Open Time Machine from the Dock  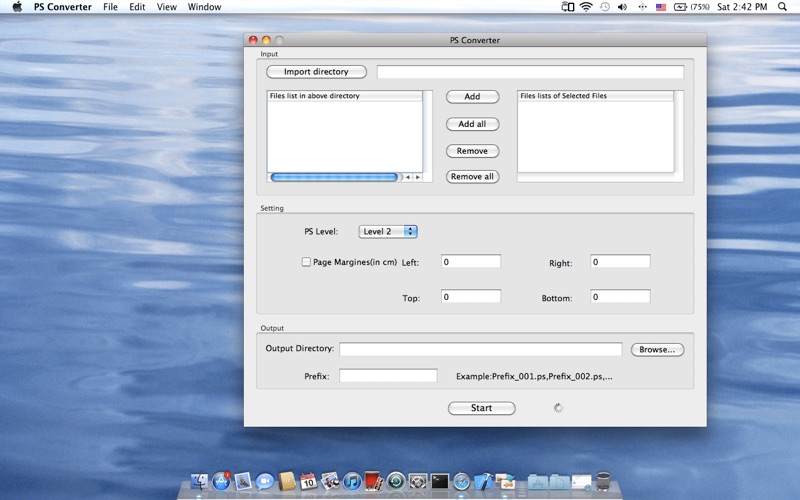pyautogui.click(x=396, y=481)
